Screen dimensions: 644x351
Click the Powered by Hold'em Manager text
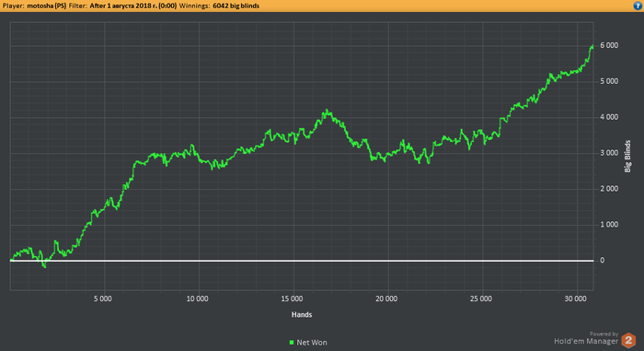click(x=586, y=338)
